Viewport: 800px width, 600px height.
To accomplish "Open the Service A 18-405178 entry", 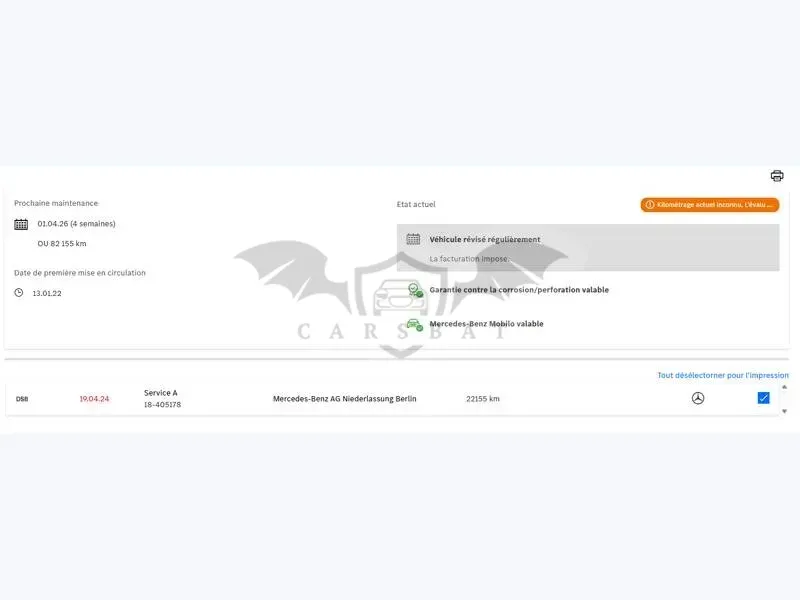I will coord(162,398).
